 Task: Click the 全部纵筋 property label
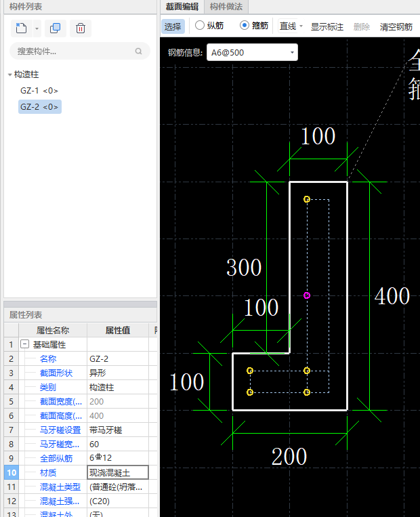56,458
